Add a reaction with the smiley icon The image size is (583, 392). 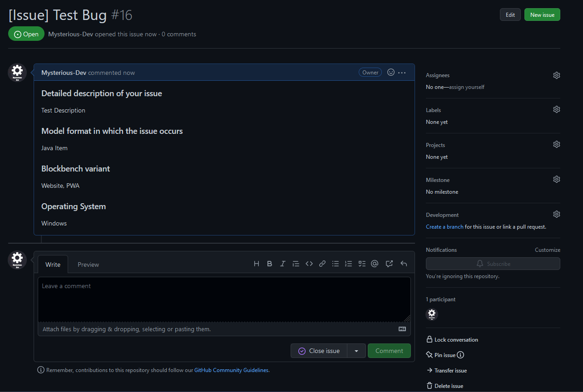coord(391,72)
